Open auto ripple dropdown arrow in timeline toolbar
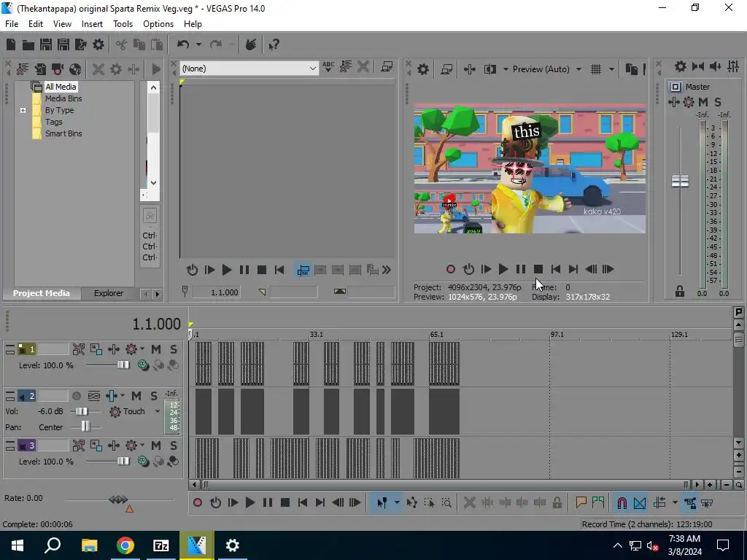 (675, 503)
